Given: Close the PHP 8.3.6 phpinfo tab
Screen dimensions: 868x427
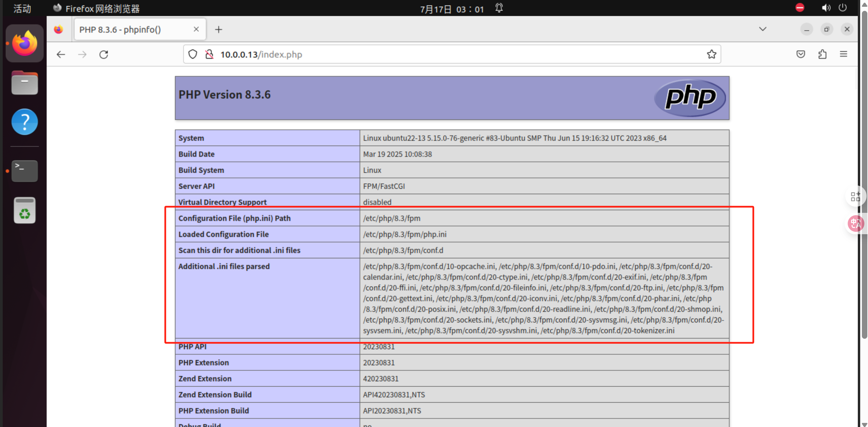Looking at the screenshot, I should [196, 29].
